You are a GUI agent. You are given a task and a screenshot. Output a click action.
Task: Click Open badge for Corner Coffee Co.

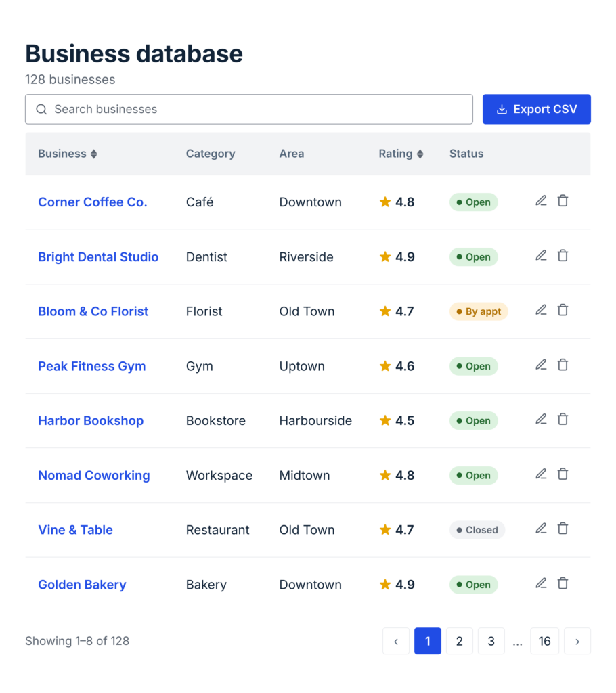(x=474, y=202)
